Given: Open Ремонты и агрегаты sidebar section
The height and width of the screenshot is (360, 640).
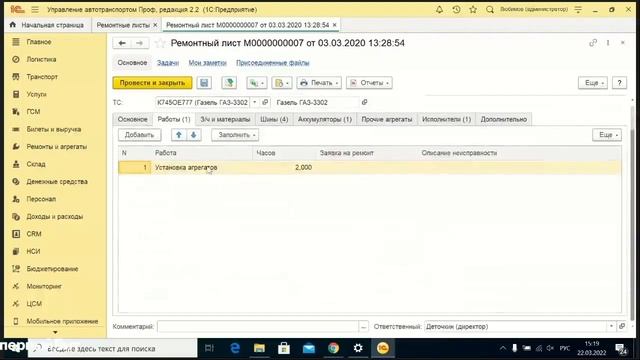Looking at the screenshot, I should pos(56,147).
